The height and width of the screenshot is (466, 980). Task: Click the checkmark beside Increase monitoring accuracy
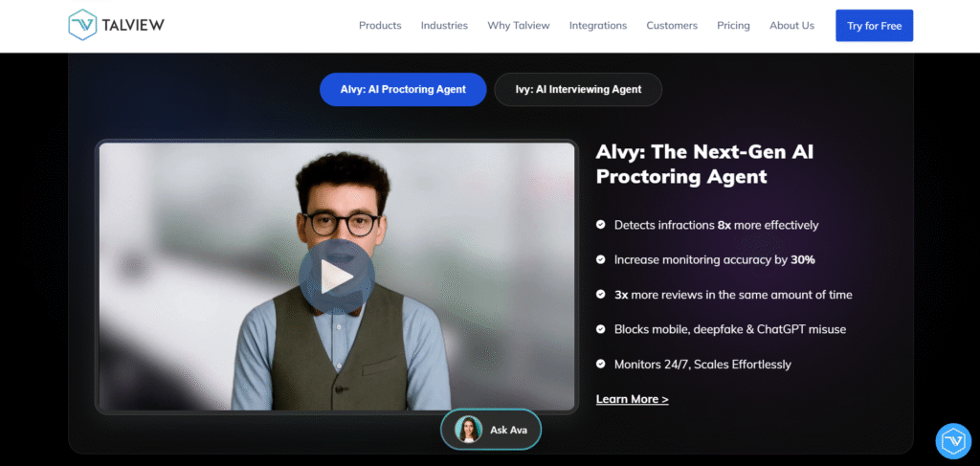(601, 259)
